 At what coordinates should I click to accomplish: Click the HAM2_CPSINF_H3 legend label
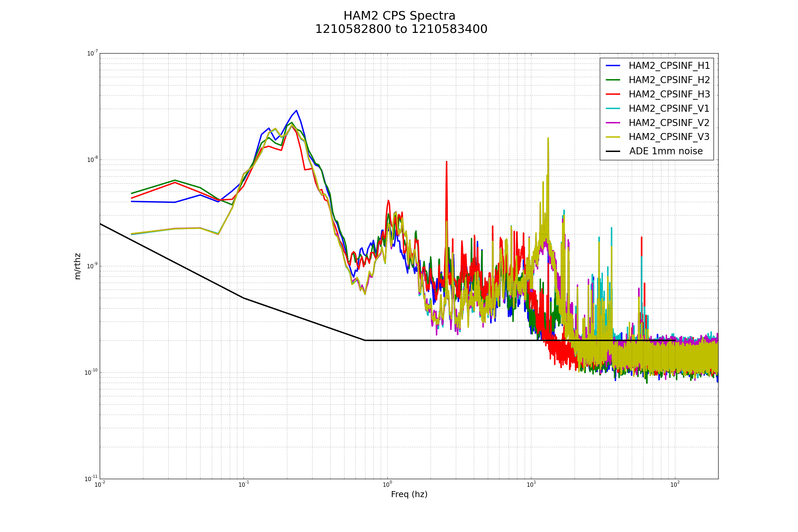[669, 94]
